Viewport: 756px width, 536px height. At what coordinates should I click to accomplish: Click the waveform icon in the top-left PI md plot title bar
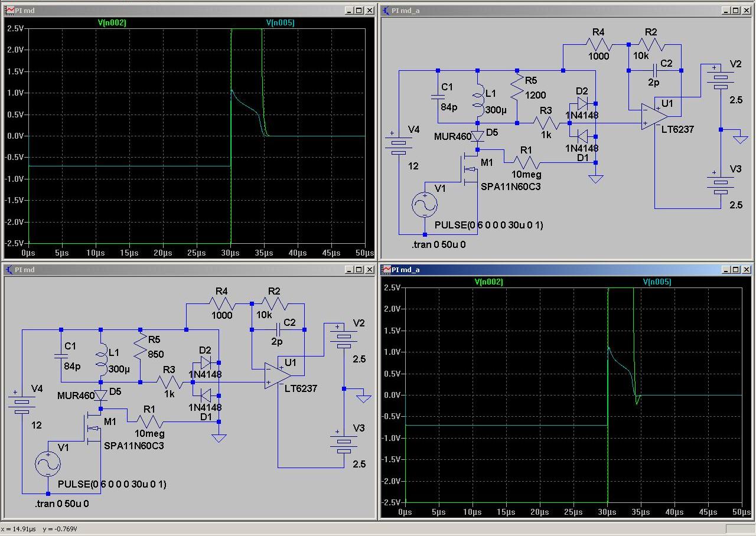[x=10, y=10]
